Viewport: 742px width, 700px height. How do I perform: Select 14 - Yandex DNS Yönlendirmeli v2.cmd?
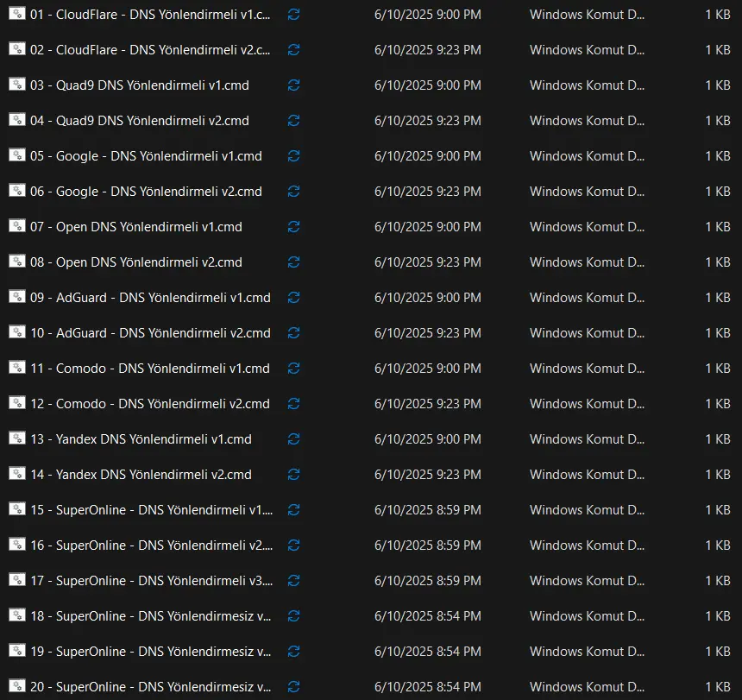(x=141, y=474)
